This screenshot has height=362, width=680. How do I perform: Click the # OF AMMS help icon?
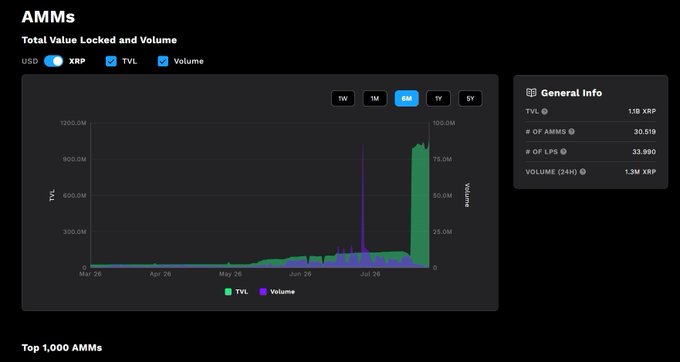coord(572,131)
